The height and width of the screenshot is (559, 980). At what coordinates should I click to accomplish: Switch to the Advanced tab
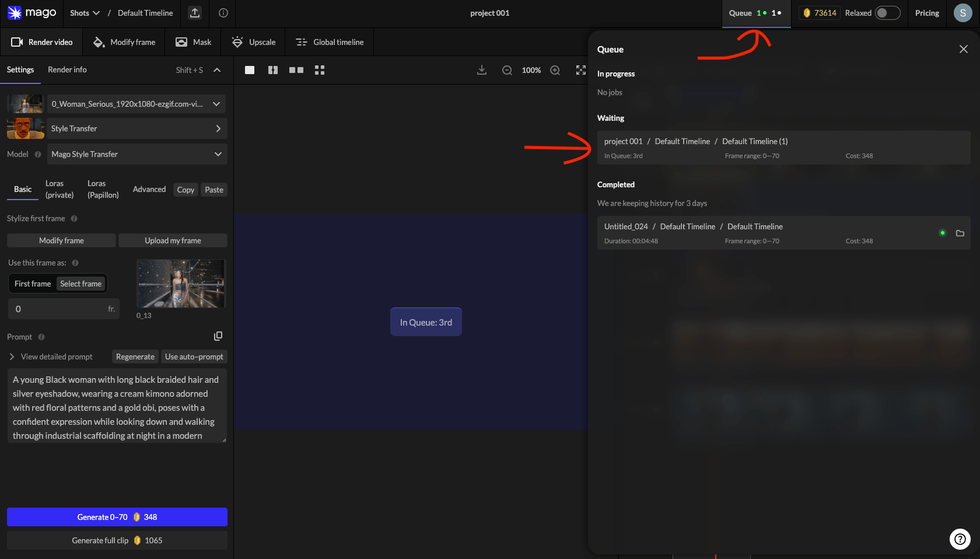149,189
